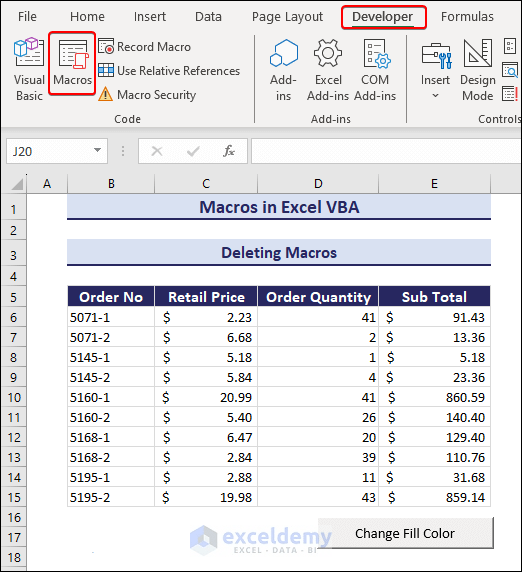
Task: Open the Insert Function fx icon
Action: 229,151
